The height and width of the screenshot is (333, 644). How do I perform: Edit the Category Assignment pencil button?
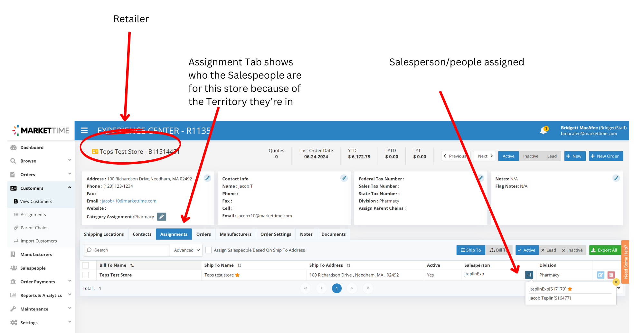(x=162, y=217)
